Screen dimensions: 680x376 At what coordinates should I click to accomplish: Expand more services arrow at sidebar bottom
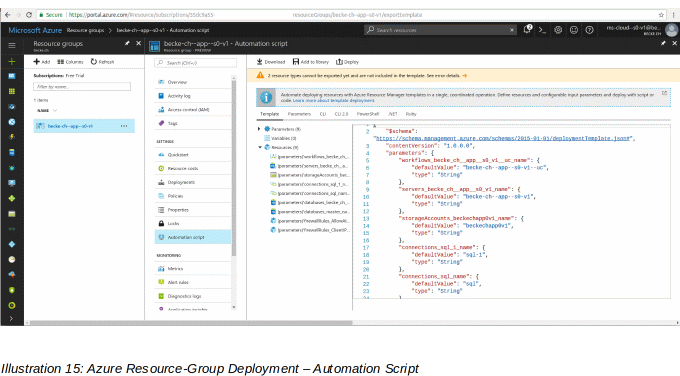click(12, 318)
